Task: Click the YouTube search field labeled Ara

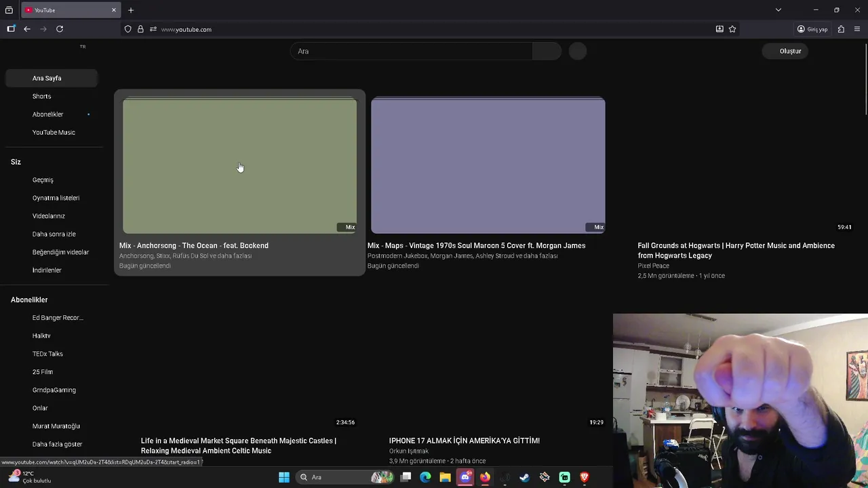Action: [x=412, y=52]
